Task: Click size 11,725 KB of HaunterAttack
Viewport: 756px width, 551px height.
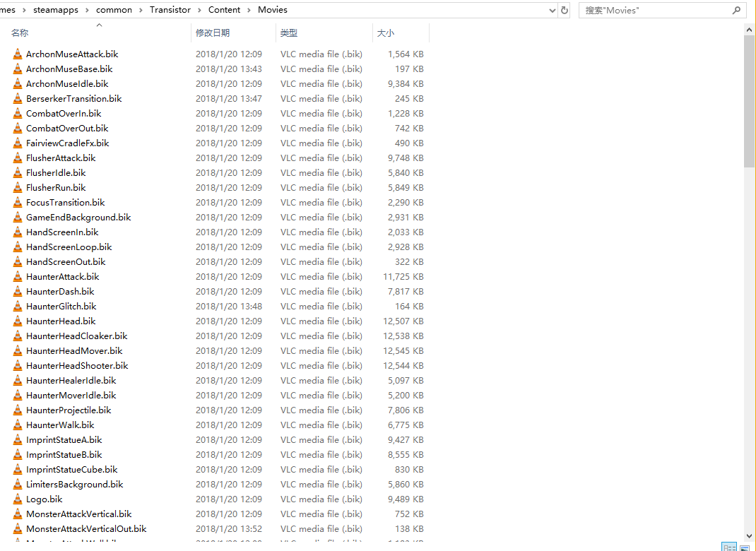Action: click(403, 277)
